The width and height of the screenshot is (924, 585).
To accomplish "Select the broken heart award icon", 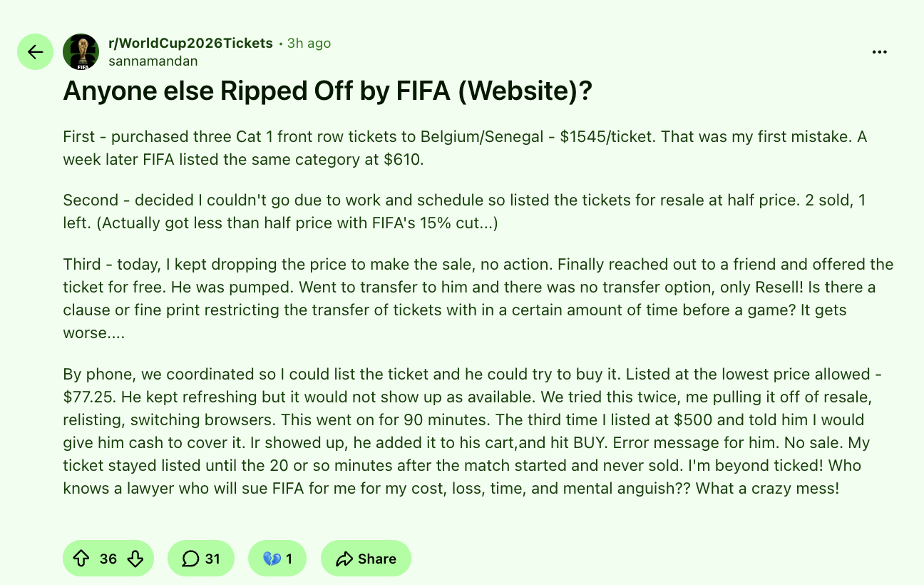I will click(x=272, y=559).
